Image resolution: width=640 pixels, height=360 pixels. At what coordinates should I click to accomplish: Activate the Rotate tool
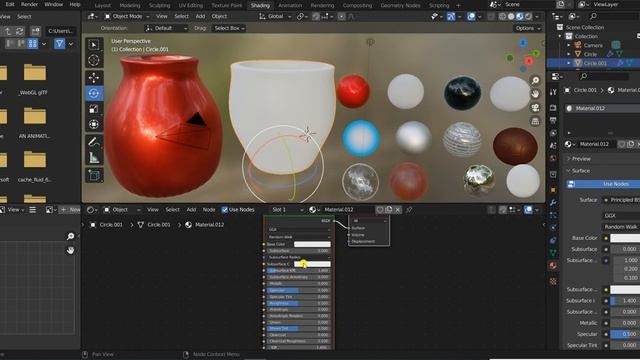click(x=93, y=93)
